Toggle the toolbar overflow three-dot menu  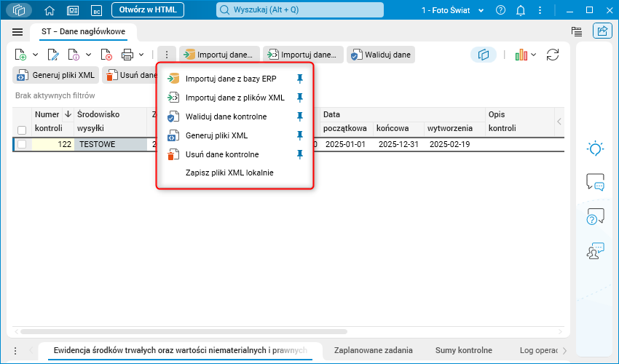point(167,55)
